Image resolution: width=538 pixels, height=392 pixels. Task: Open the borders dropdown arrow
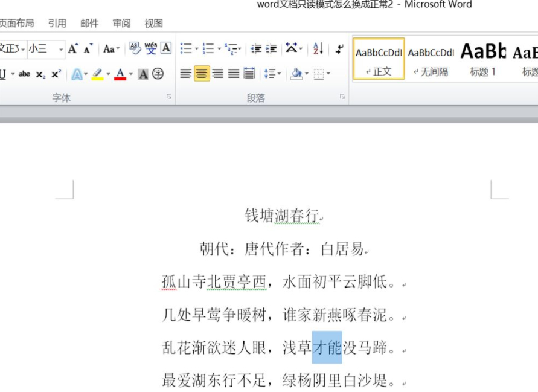(328, 73)
